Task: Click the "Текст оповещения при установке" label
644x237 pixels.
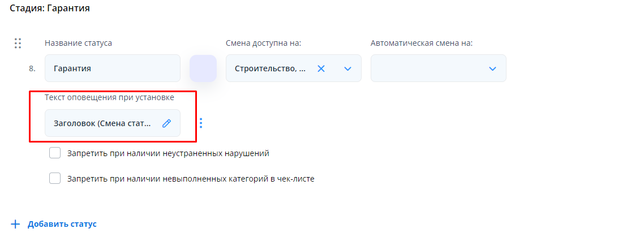Action: 109,98
